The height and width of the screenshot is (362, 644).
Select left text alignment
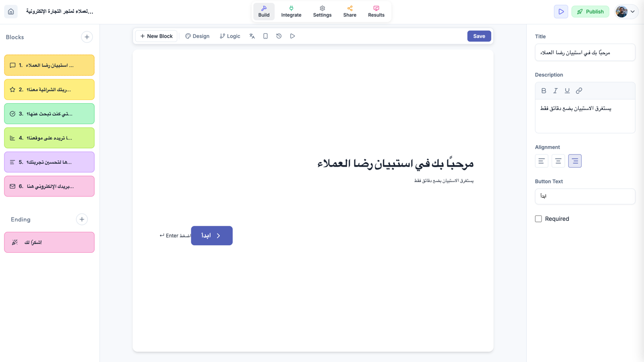(x=541, y=161)
